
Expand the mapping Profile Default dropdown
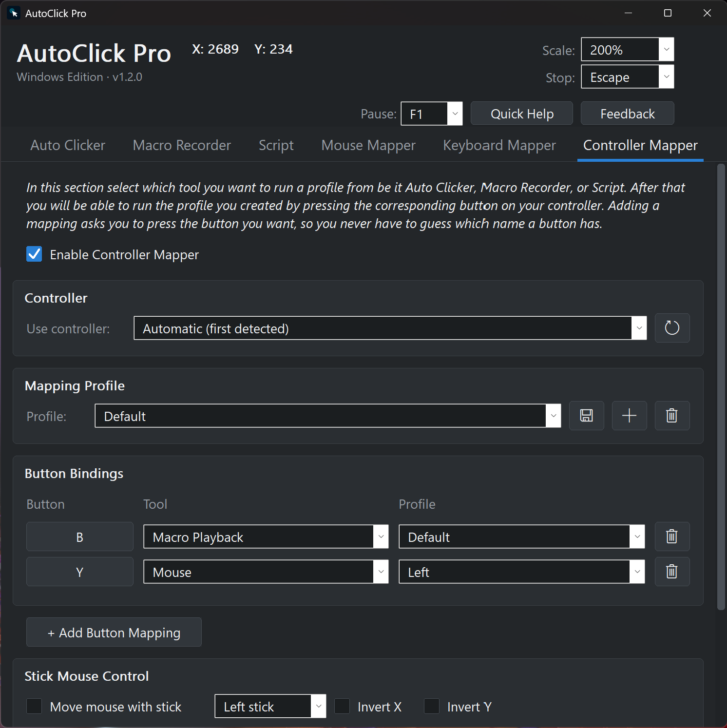click(328, 416)
